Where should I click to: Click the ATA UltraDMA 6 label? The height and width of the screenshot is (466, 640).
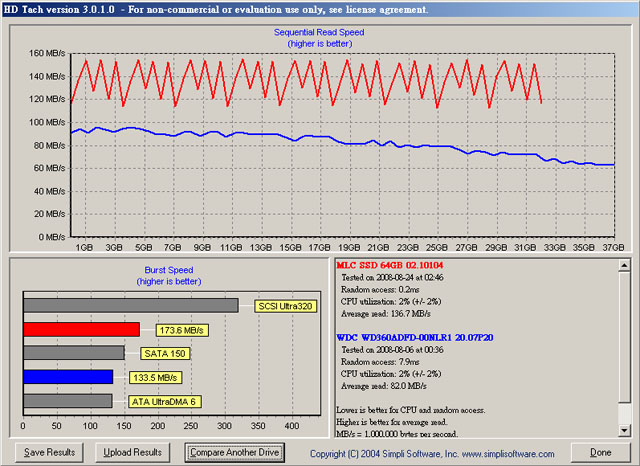(164, 401)
